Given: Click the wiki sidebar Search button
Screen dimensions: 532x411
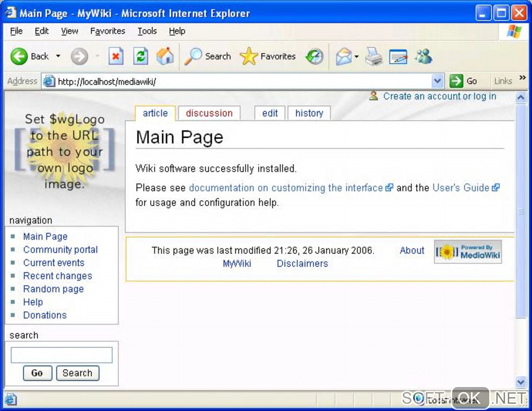Looking at the screenshot, I should (x=78, y=373).
